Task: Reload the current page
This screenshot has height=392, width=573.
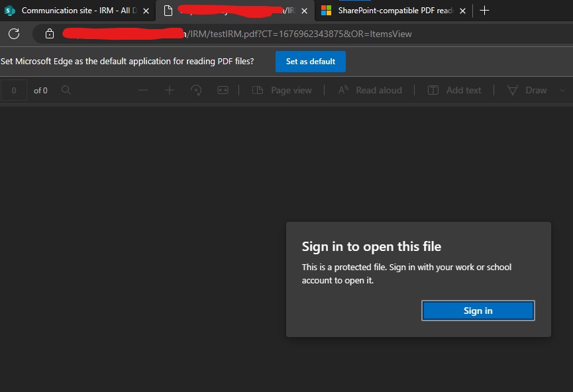Action: tap(14, 34)
